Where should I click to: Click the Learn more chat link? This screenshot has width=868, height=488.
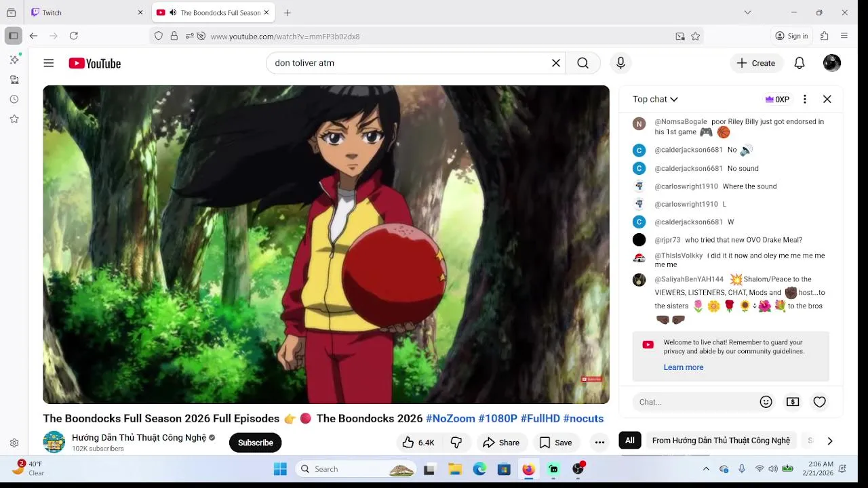684,367
